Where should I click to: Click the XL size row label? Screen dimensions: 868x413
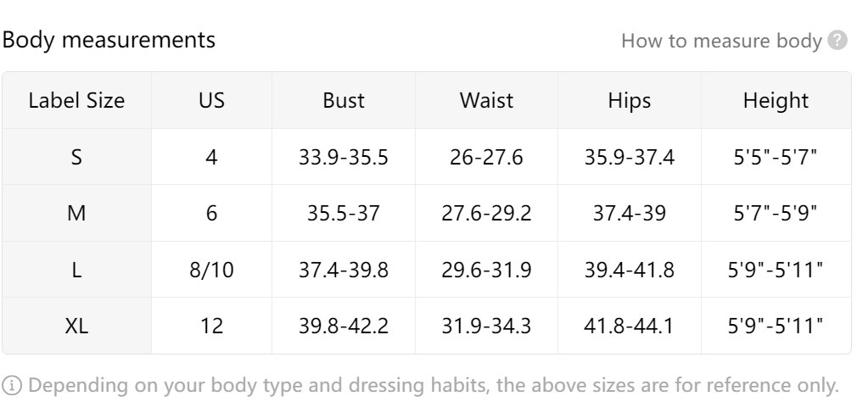76,325
